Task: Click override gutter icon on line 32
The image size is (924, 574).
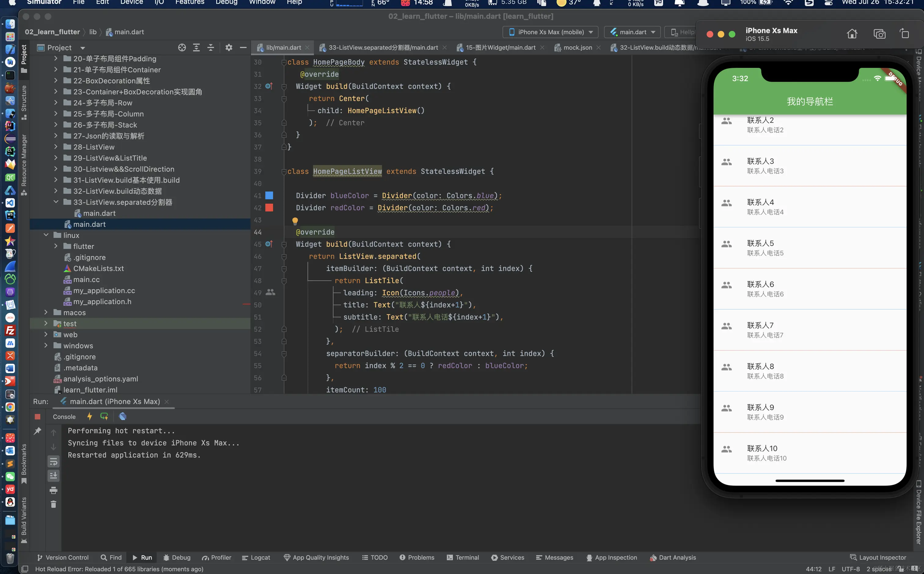Action: pos(269,86)
